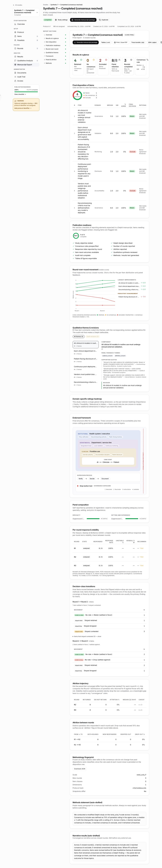Click the publication readiness progress bar
The width and height of the screenshot is (162, 868).
click(x=26, y=92)
